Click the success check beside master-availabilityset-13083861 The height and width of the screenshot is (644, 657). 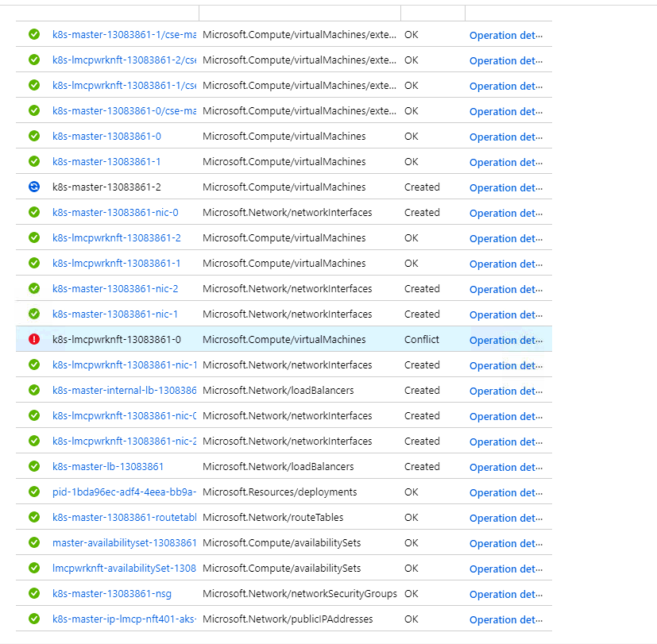tap(33, 542)
